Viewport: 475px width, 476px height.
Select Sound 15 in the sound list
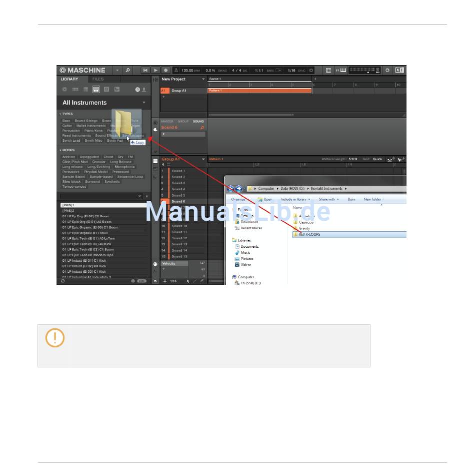(x=183, y=256)
